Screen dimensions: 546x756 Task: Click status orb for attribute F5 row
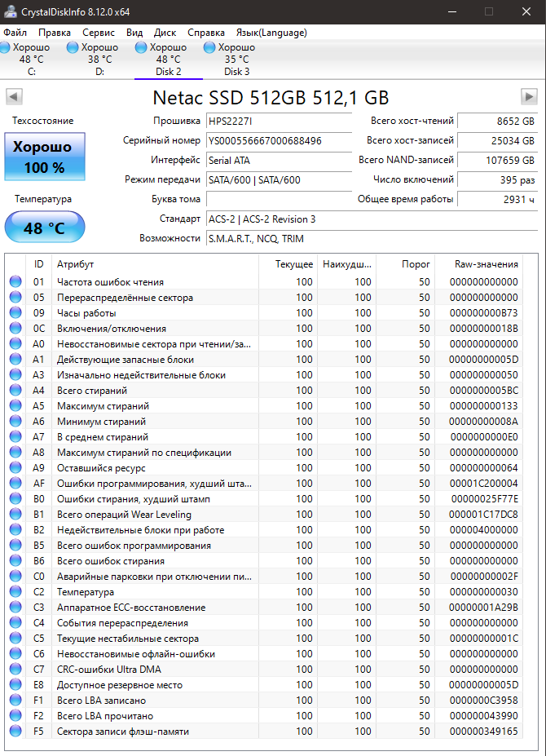click(x=15, y=732)
